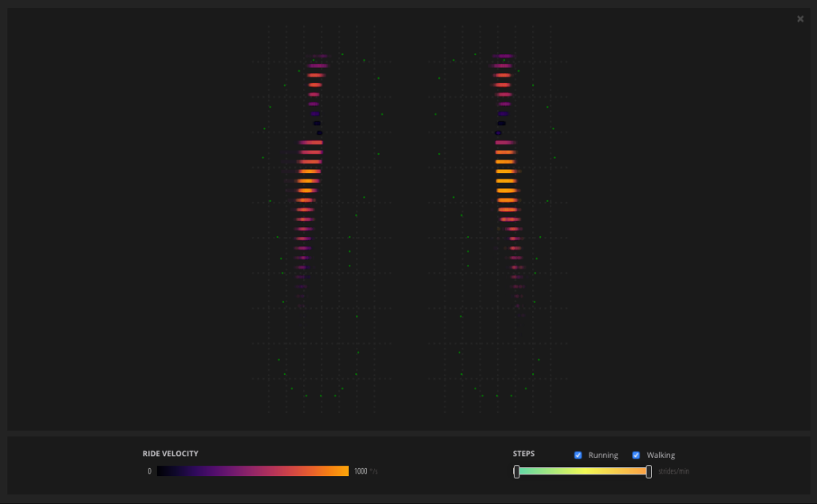Click the strides/min unit label

click(673, 471)
